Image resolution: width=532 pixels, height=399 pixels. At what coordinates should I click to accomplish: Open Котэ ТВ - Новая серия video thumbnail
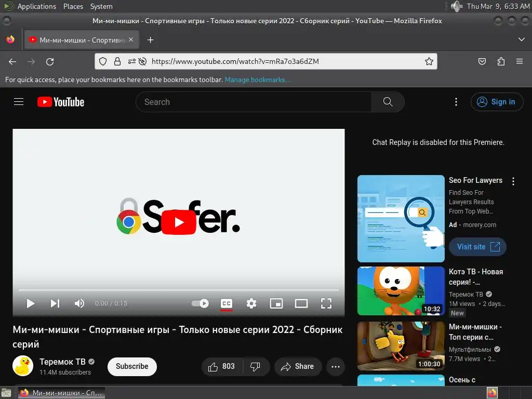point(401,291)
